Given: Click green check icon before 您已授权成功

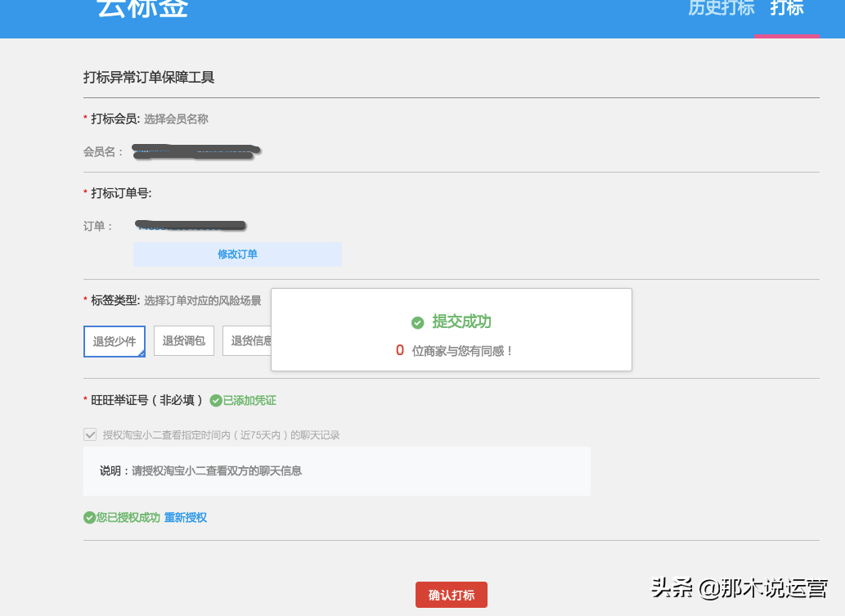Looking at the screenshot, I should pos(89,518).
